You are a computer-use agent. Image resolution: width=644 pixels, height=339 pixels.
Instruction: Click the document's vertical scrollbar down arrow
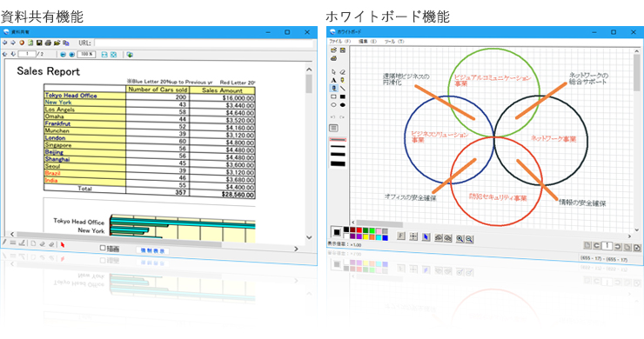309,237
